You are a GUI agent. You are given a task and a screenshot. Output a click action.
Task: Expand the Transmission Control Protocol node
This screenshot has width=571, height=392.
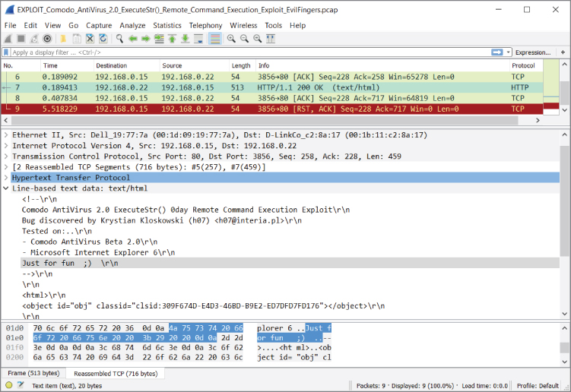point(6,156)
